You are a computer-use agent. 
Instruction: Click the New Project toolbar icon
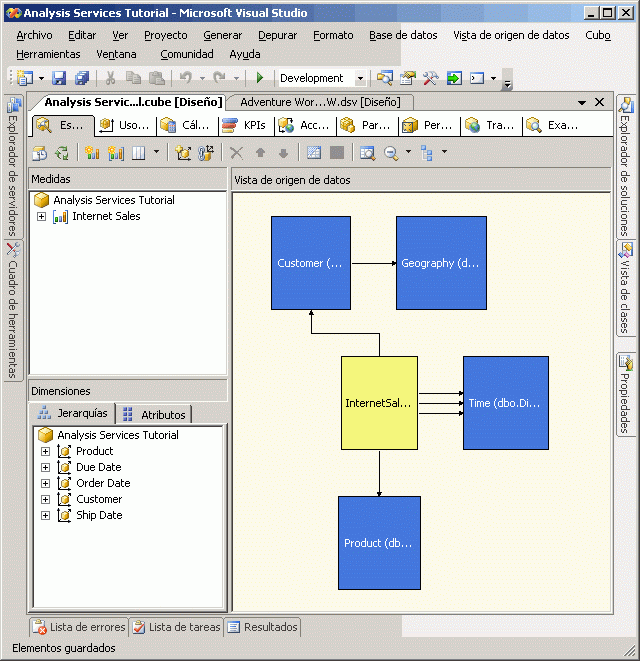pos(25,78)
